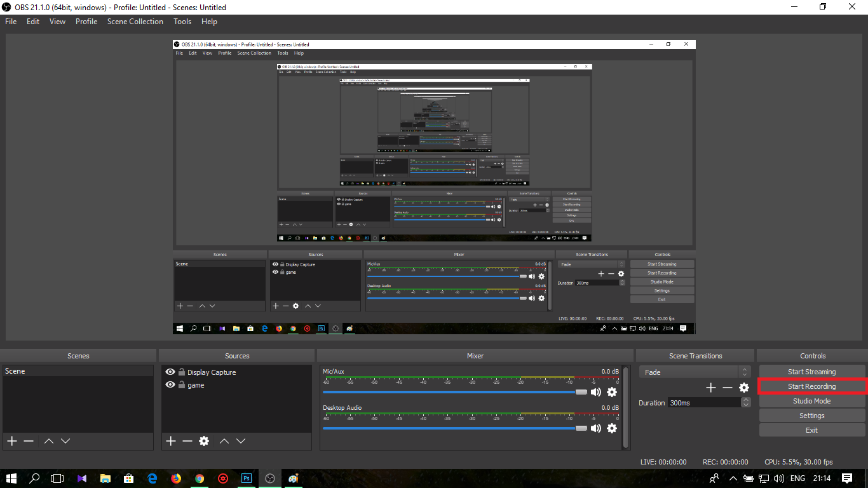Open the volume tray icon

tap(779, 478)
